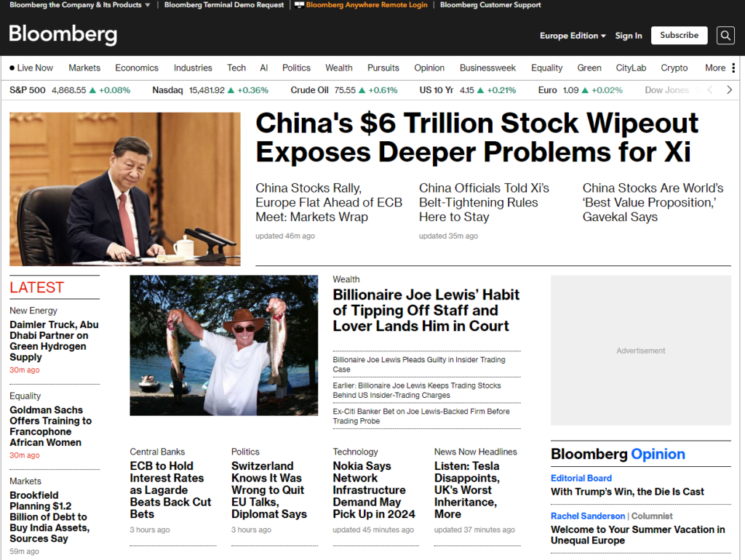Open Rachel Sanderson columnist page
The width and height of the screenshot is (745, 560).
point(588,516)
